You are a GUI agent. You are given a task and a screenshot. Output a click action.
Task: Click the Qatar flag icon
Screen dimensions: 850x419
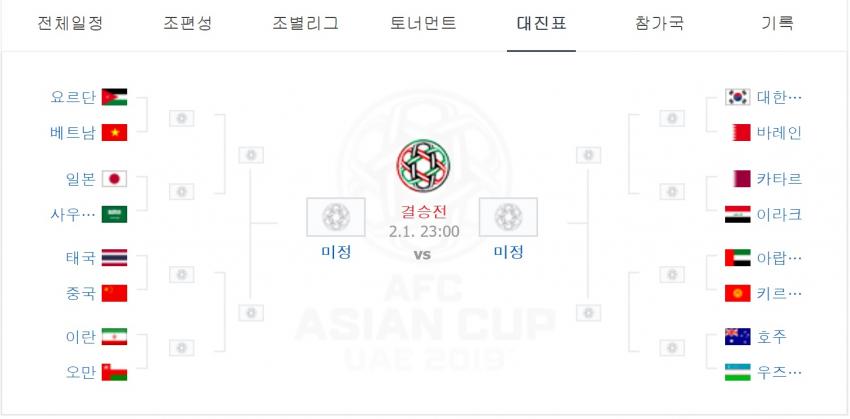(739, 179)
